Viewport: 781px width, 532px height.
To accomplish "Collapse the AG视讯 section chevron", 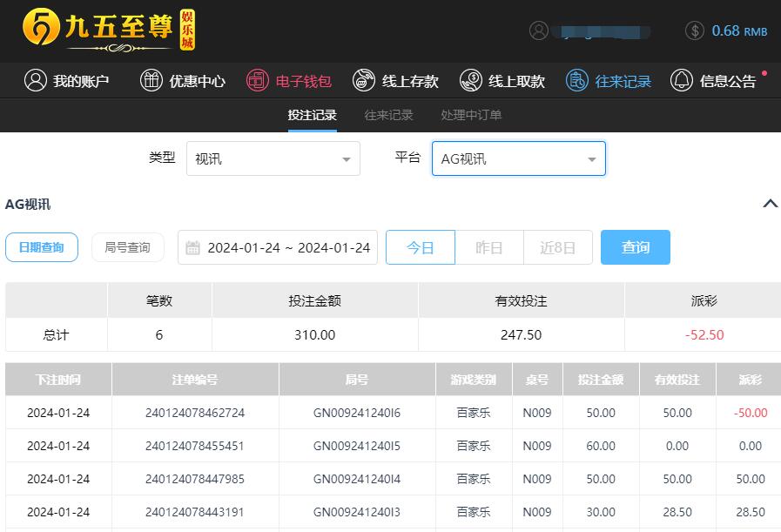I will 770,204.
